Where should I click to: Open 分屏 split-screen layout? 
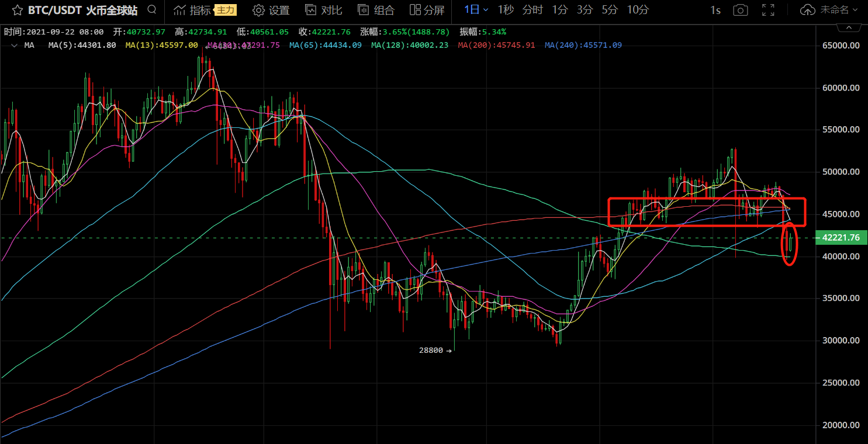tap(427, 10)
